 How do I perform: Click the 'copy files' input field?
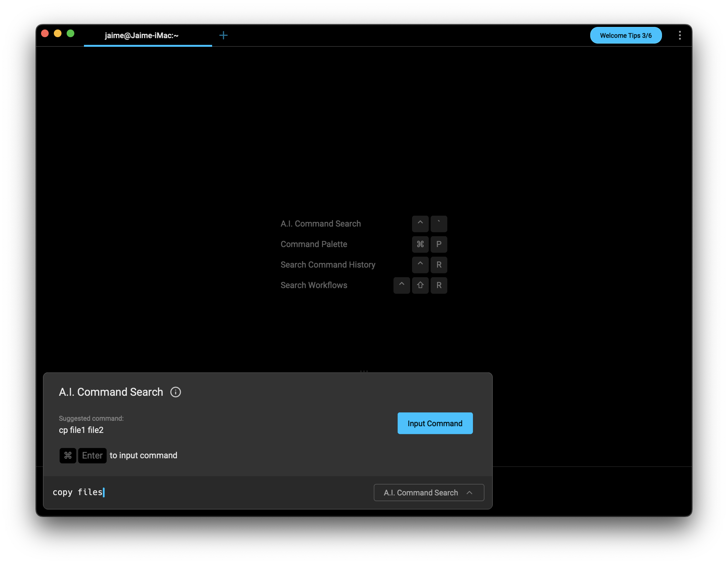(x=200, y=492)
